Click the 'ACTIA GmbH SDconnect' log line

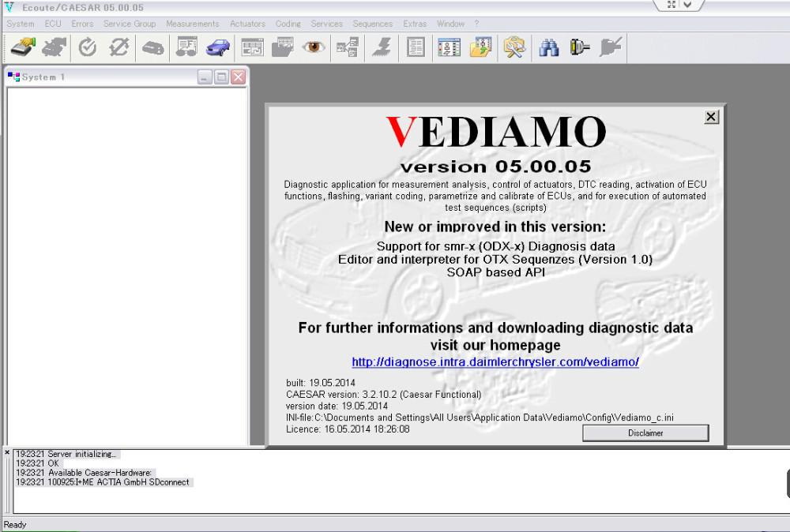coord(103,482)
